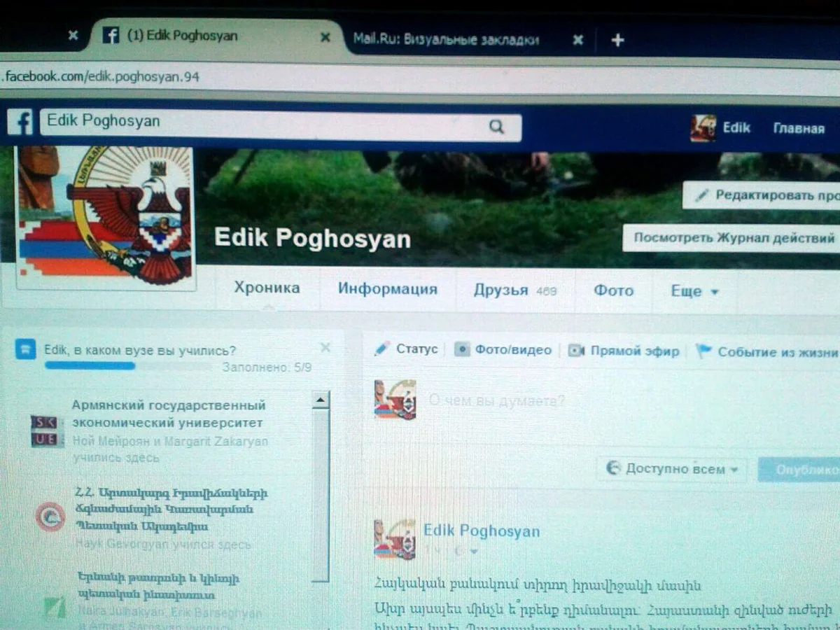
Task: Open post options arrow under Edik Poghosyan
Action: pos(474,552)
